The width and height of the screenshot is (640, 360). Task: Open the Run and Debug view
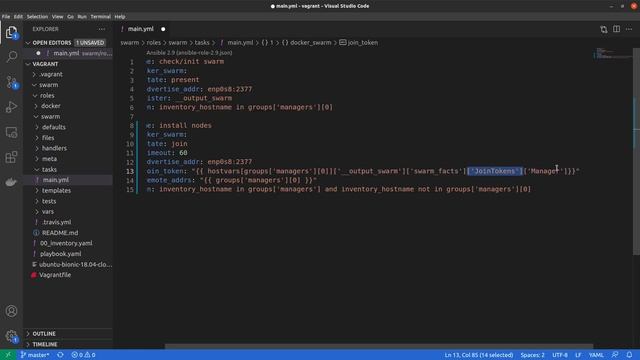click(x=11, y=107)
